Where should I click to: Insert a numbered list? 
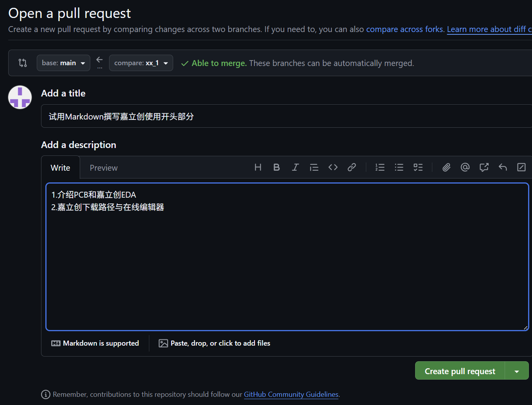[x=380, y=168]
